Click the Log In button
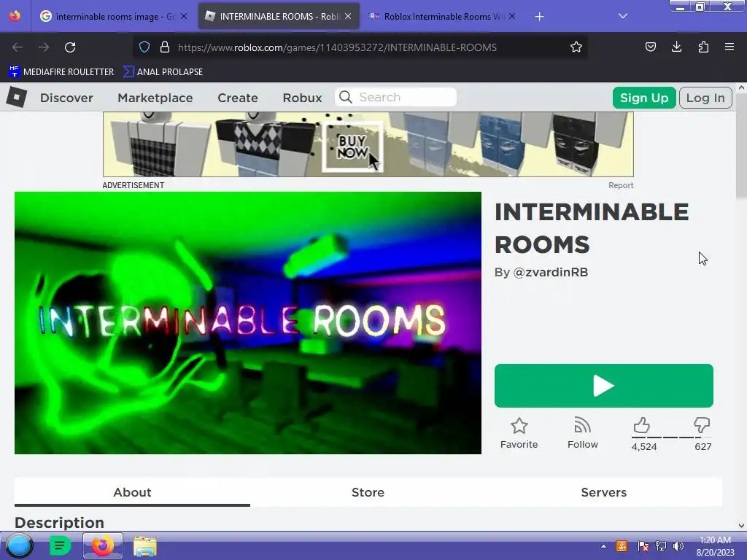747x560 pixels. click(705, 98)
